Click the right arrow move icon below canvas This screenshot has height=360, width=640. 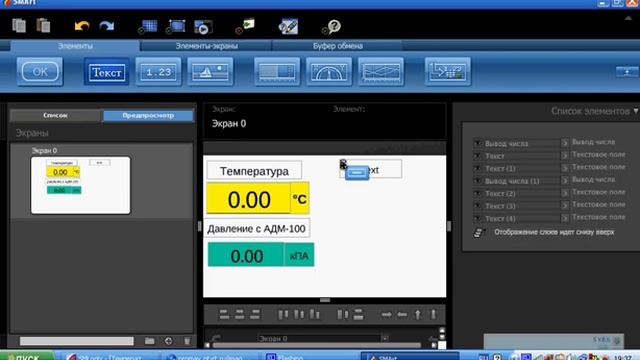point(387,314)
